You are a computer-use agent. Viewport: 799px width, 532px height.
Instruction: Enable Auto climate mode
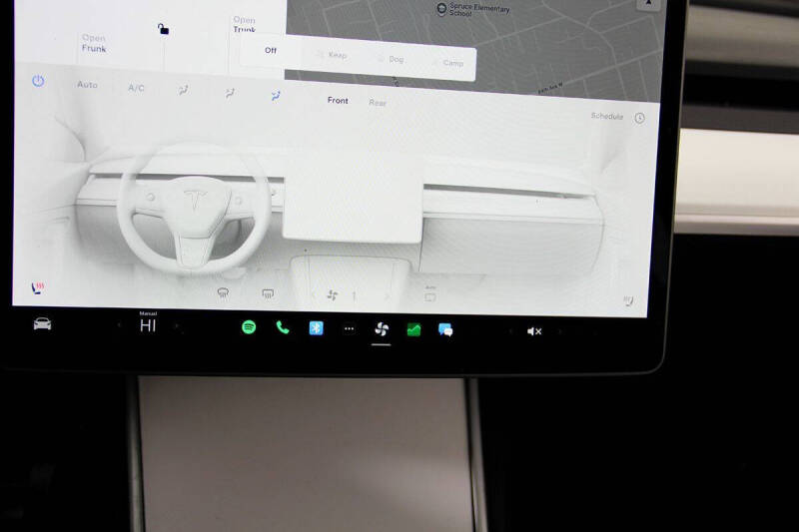tap(87, 85)
